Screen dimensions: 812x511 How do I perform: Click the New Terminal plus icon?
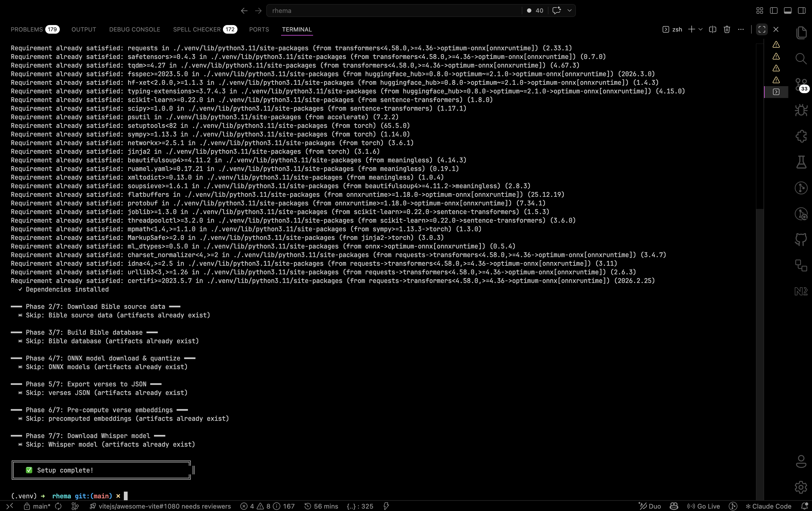pos(691,29)
